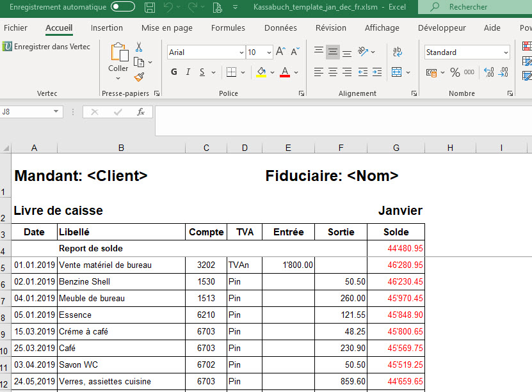Image resolution: width=532 pixels, height=392 pixels.
Task: Toggle italic formatting with I button
Action: tap(188, 72)
